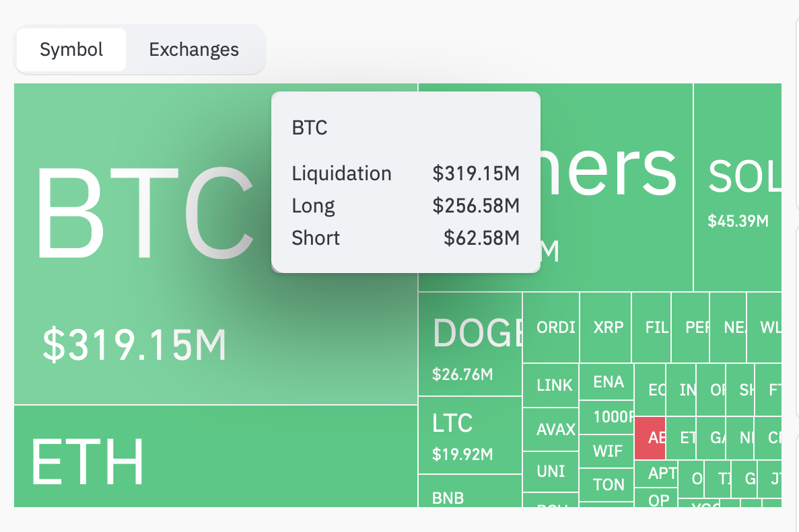Screen dimensions: 799x532
Task: Select the UNI tile
Action: [x=551, y=472]
